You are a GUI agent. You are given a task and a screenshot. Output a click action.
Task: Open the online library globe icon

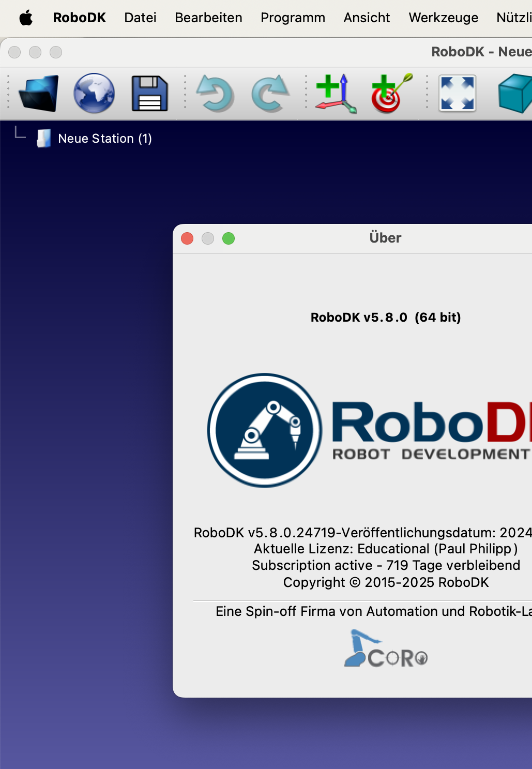tap(94, 94)
